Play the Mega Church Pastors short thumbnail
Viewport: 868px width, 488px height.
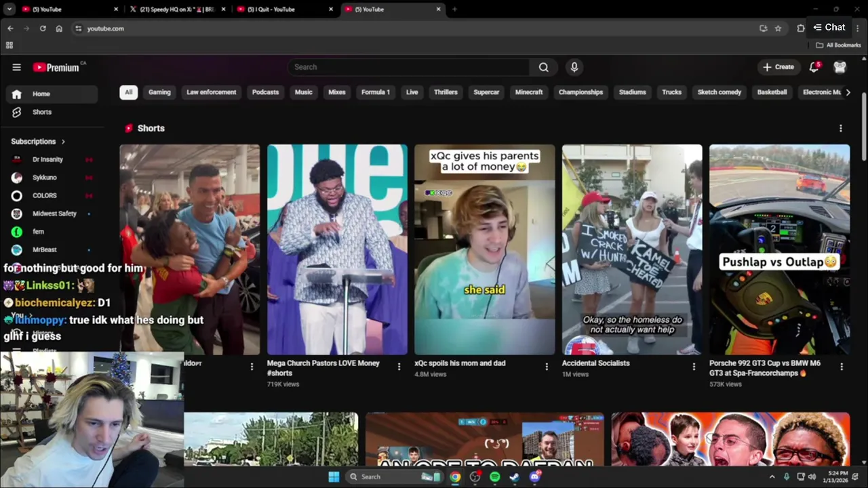tap(337, 249)
